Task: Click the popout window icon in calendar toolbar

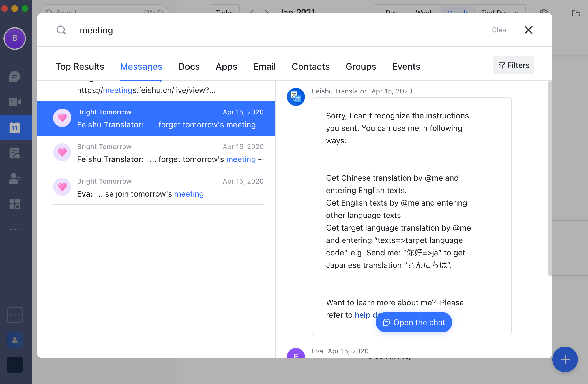Action: coord(576,13)
